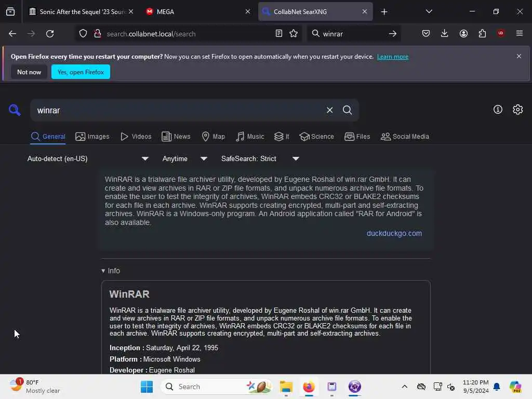The width and height of the screenshot is (532, 399).
Task: Open the Downloads panel
Action: pos(445,33)
